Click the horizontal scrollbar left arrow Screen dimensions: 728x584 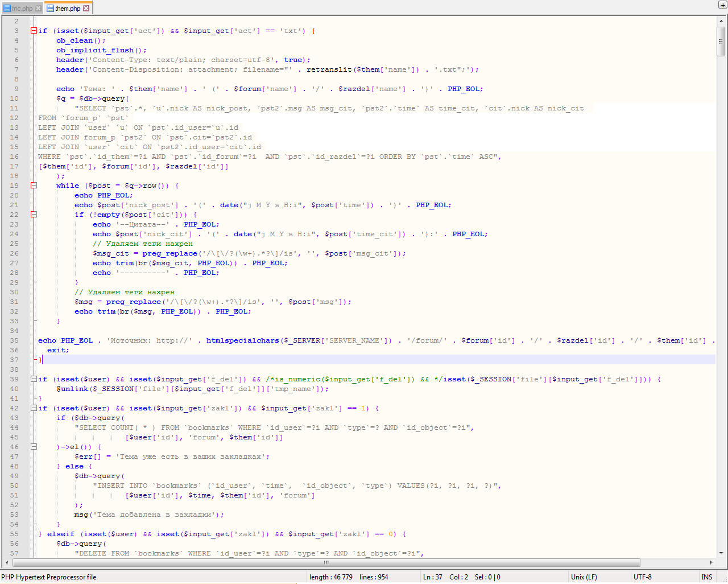[7, 562]
